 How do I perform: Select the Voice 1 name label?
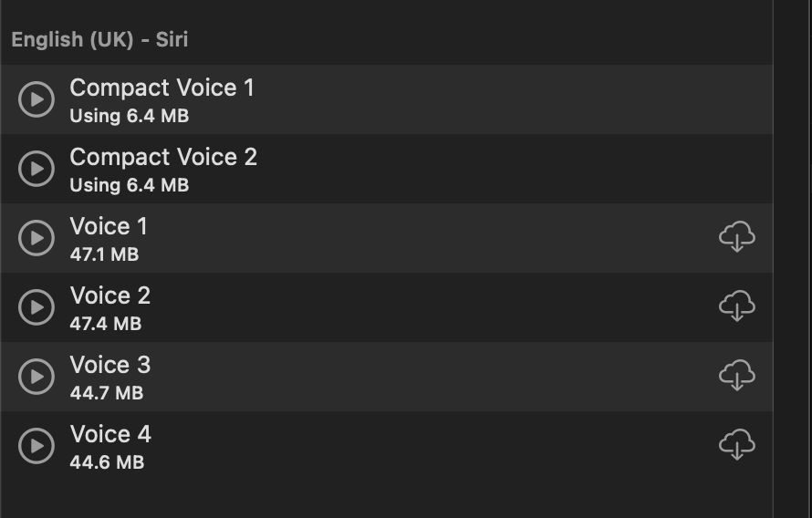point(109,227)
